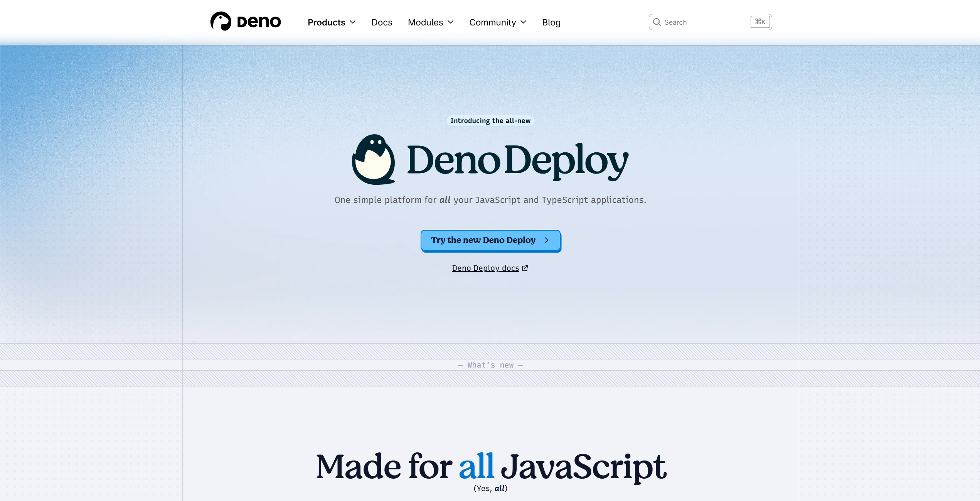The image size is (980, 501).
Task: Expand the Products dropdown chevron
Action: (x=353, y=22)
